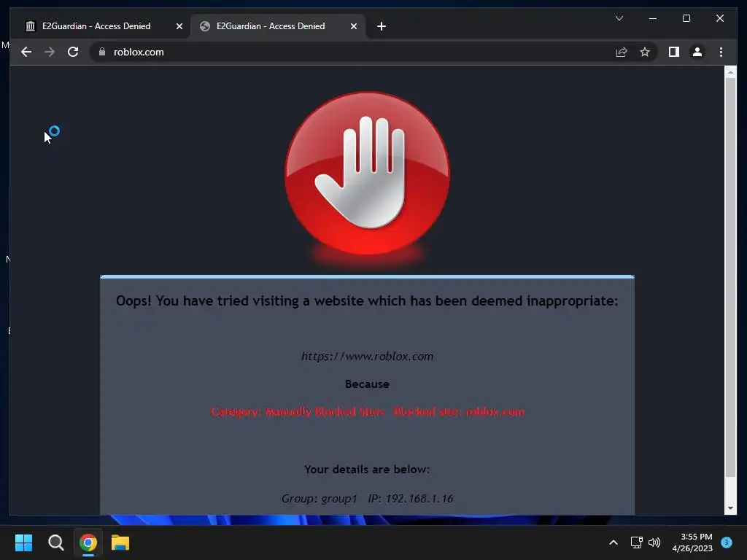Click the Chrome icon on the taskbar
Viewport: 747px width, 560px height.
pos(88,542)
